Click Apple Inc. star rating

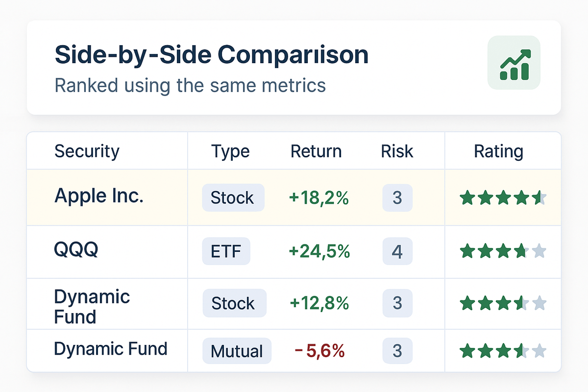click(503, 198)
